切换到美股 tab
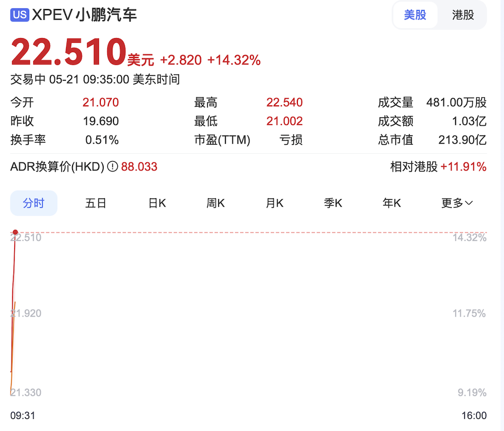Screen dimensions: 504x431 [x=415, y=15]
